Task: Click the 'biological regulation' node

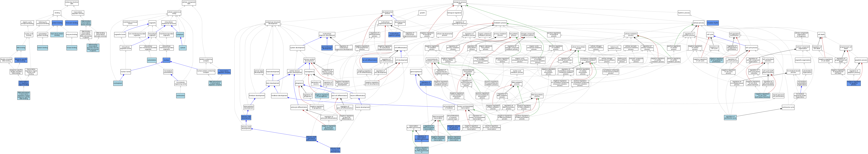Action: point(454,13)
